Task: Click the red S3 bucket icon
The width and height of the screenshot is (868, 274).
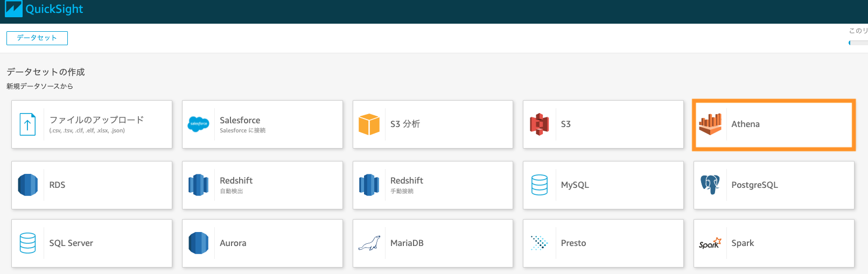Action: pyautogui.click(x=539, y=124)
